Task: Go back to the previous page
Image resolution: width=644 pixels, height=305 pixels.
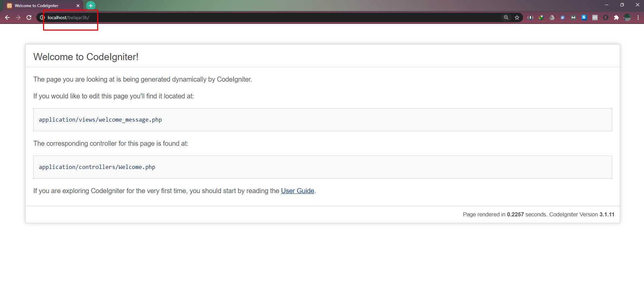Action: pyautogui.click(x=7, y=17)
